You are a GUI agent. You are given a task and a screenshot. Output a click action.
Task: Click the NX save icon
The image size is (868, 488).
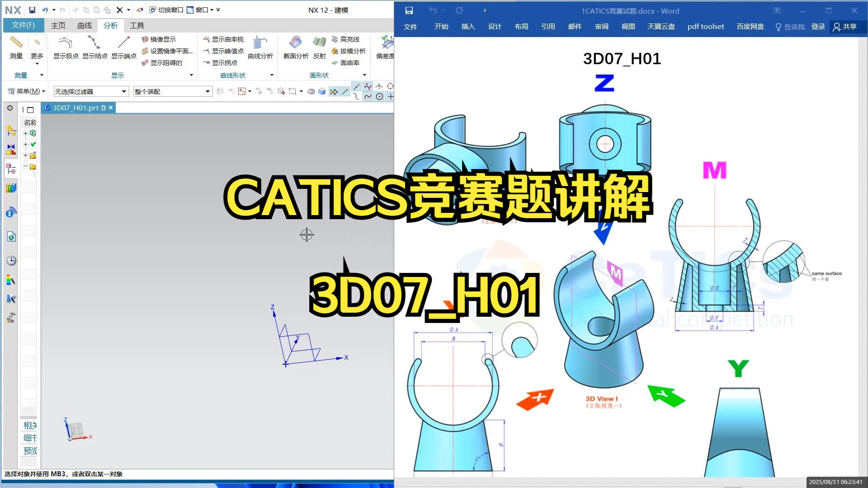(32, 10)
